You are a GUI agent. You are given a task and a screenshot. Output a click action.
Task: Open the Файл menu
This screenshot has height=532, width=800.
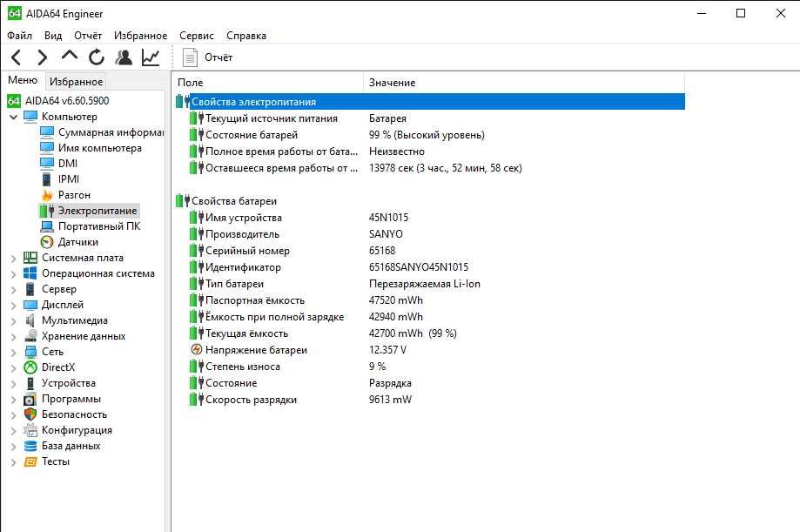click(x=19, y=36)
